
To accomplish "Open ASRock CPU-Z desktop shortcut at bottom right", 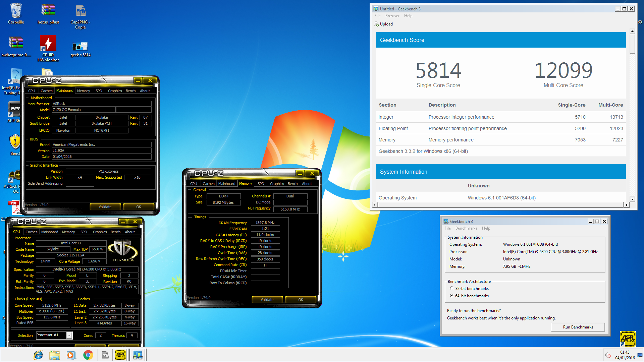I will pos(628,339).
